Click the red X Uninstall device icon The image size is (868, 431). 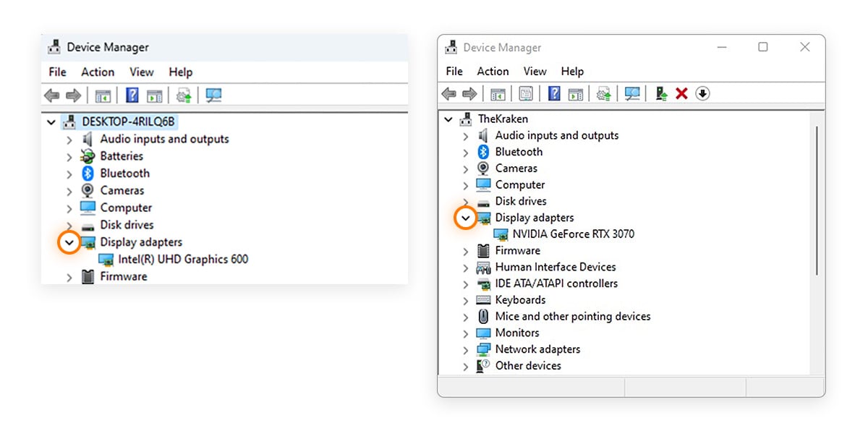pyautogui.click(x=681, y=93)
